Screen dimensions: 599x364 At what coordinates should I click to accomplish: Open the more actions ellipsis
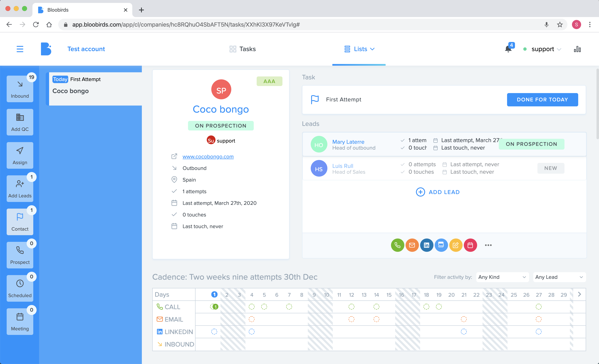click(488, 245)
